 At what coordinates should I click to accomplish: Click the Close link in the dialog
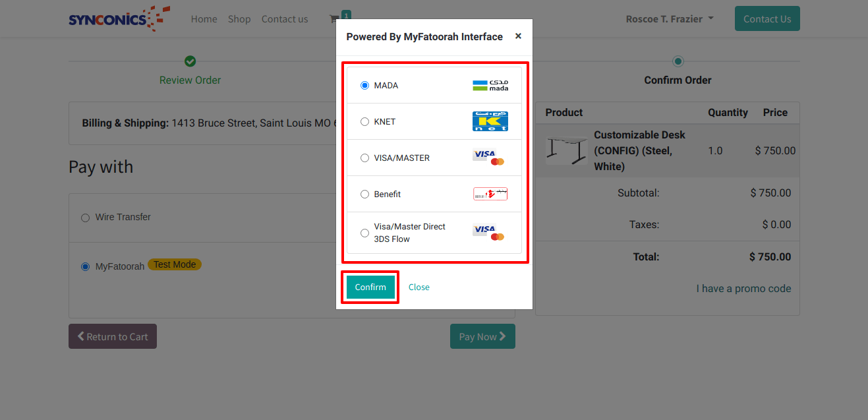point(419,287)
